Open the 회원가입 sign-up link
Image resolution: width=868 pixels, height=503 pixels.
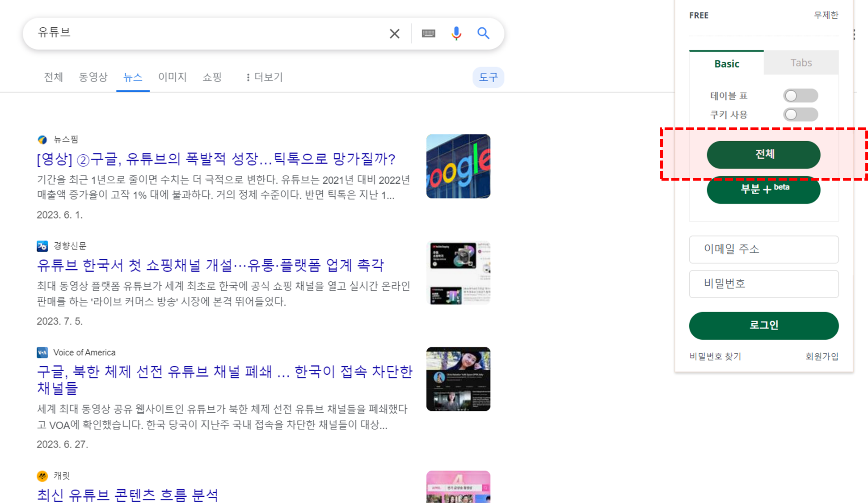pos(822,356)
